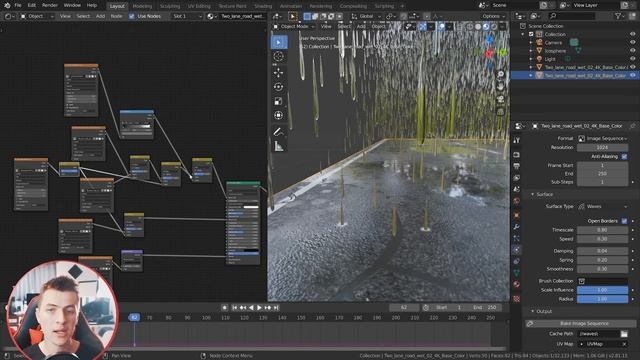Open the Output properties tab
The width and height of the screenshot is (640, 360).
[x=516, y=166]
